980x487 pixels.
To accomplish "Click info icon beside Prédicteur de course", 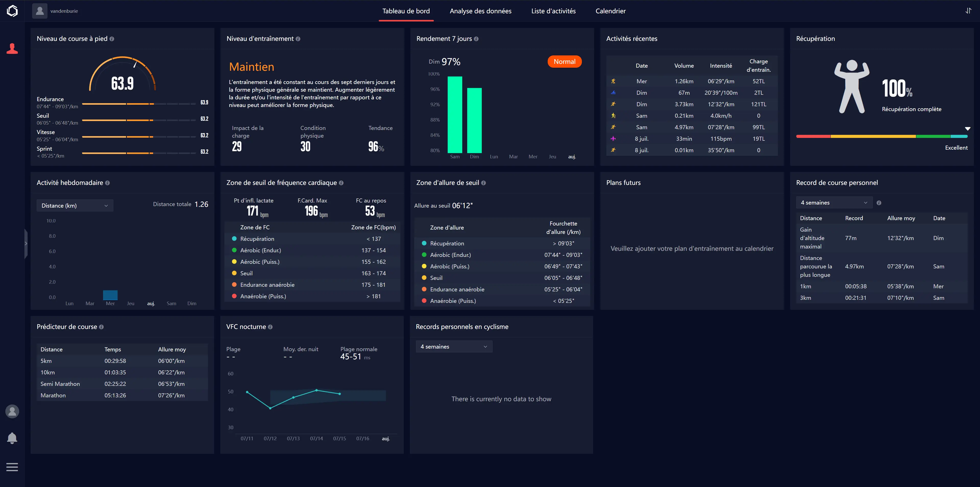I will (x=101, y=327).
